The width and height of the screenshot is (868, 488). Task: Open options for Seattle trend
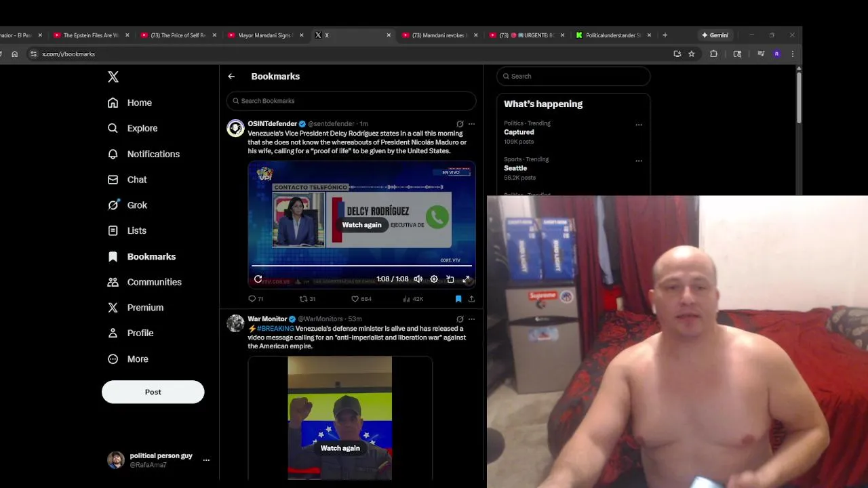coord(638,161)
